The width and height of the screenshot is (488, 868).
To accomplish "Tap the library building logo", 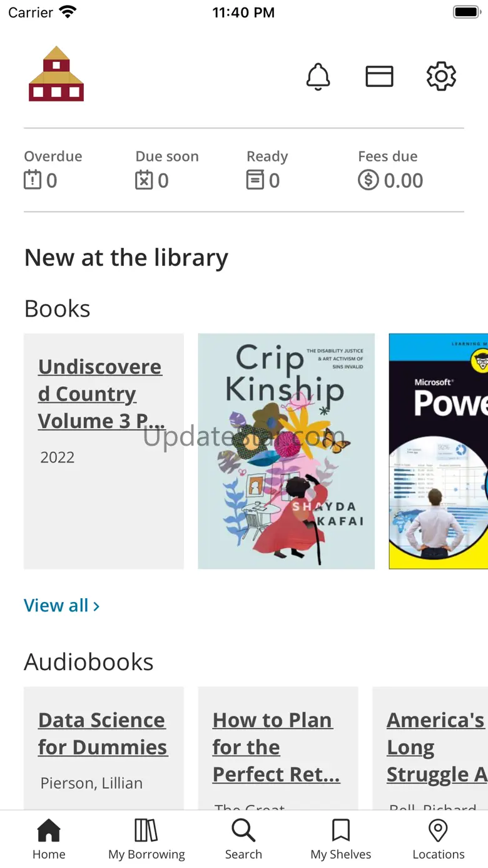I will 56,73.
